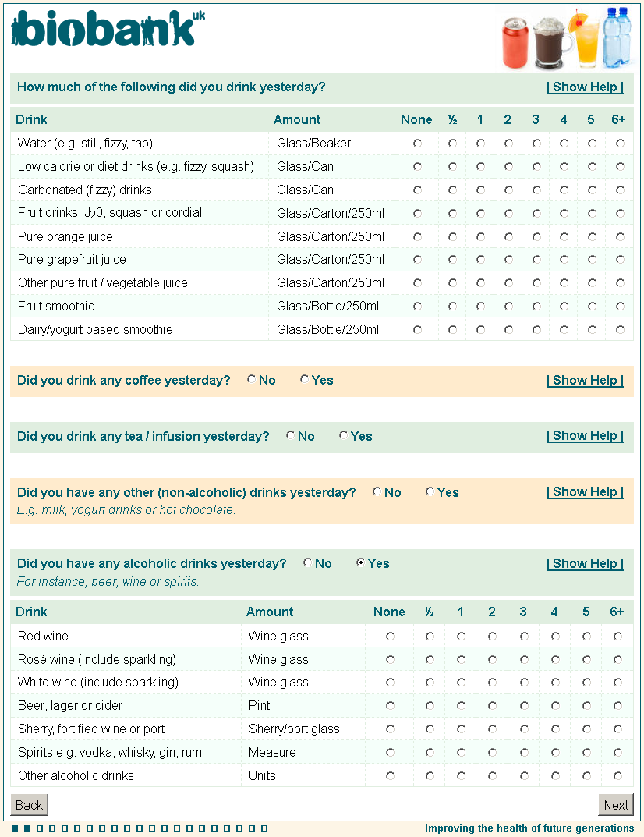Select 6+ for Pure orange juice
The image size is (644, 837).
point(620,236)
